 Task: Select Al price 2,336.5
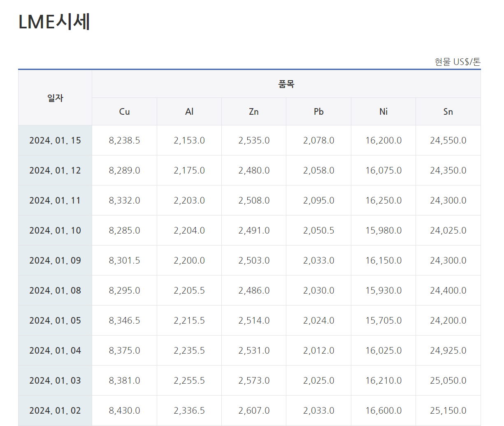[189, 410]
